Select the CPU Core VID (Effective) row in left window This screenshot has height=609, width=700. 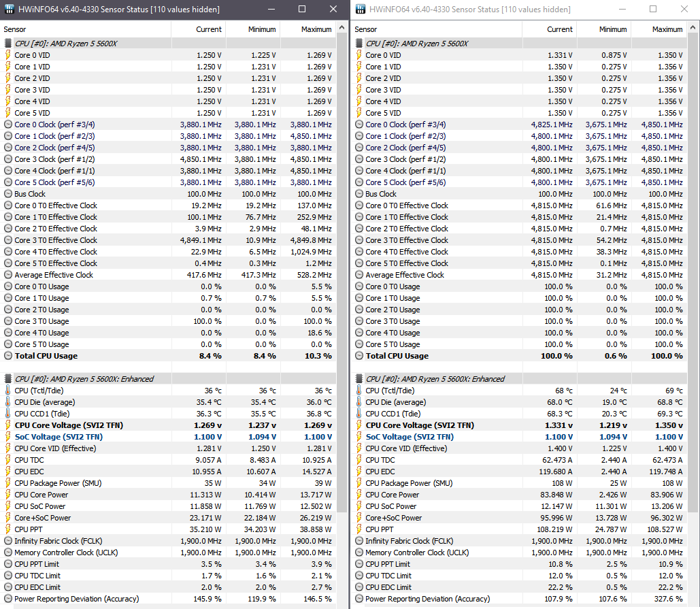point(168,448)
